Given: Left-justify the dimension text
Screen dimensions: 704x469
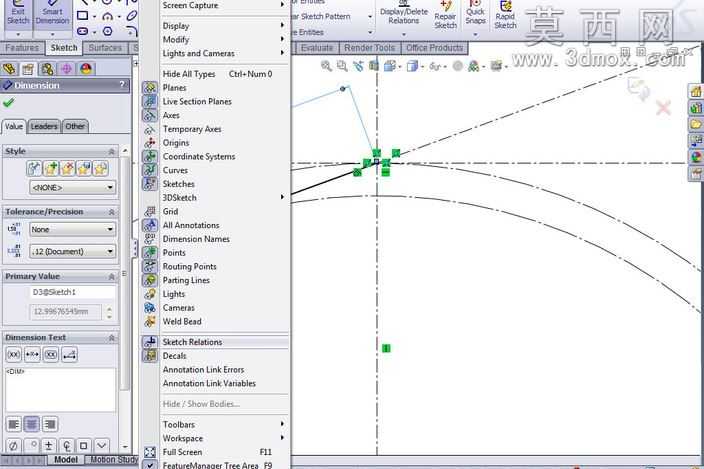Looking at the screenshot, I should tap(14, 424).
